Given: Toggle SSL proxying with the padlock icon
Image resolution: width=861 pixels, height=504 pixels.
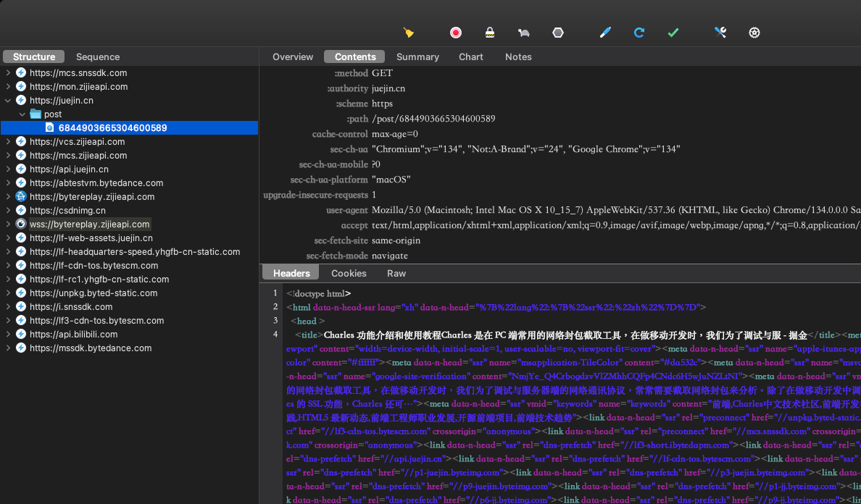Looking at the screenshot, I should 490,33.
